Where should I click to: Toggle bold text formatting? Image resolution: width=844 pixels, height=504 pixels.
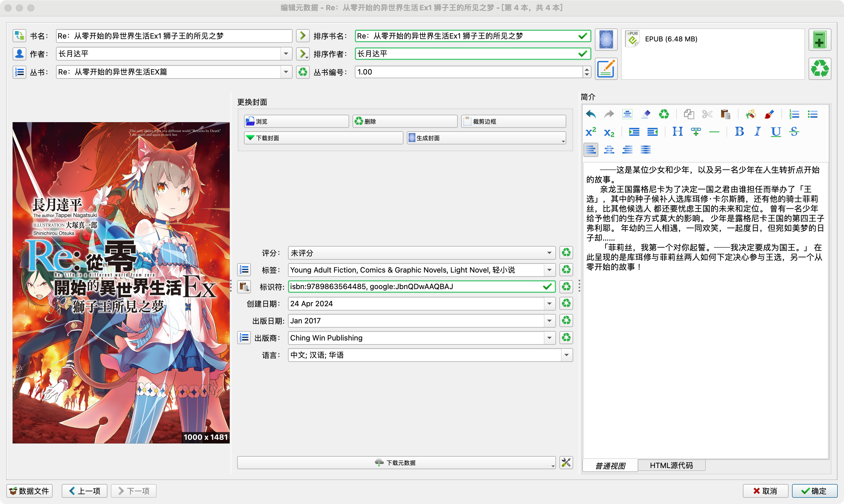(x=739, y=132)
